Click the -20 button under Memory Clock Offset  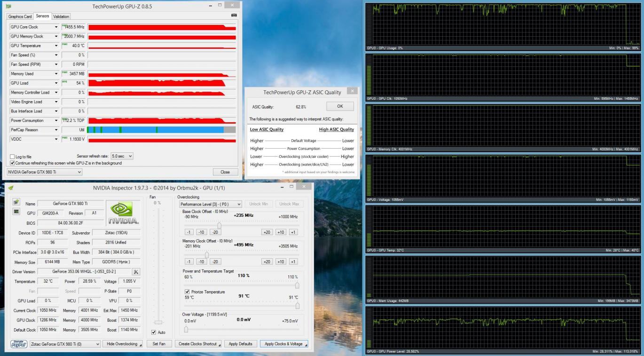coord(215,262)
